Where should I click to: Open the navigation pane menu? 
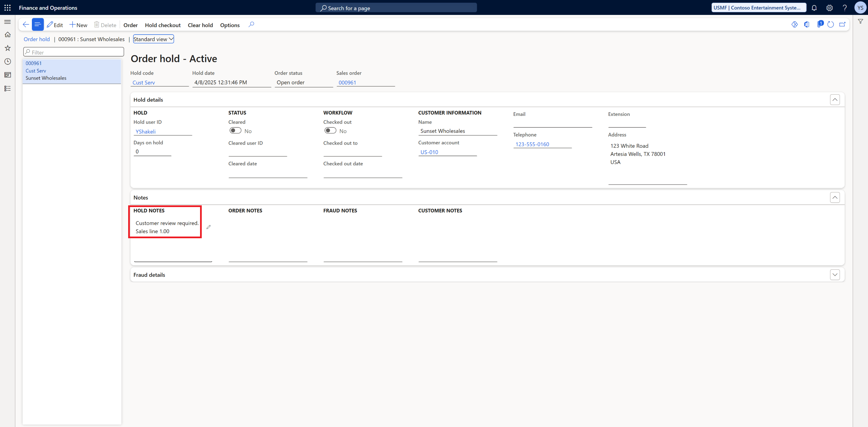7,21
